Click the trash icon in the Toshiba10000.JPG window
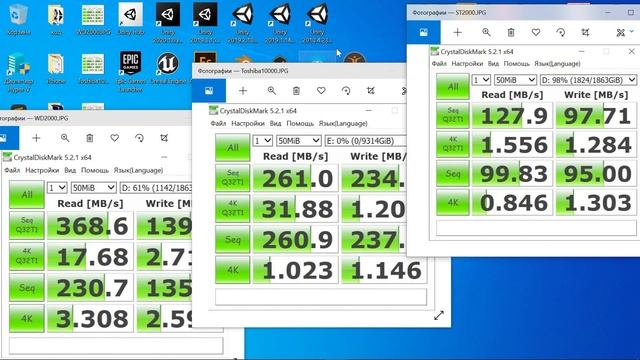Image resolution: width=640 pixels, height=360 pixels. click(296, 91)
